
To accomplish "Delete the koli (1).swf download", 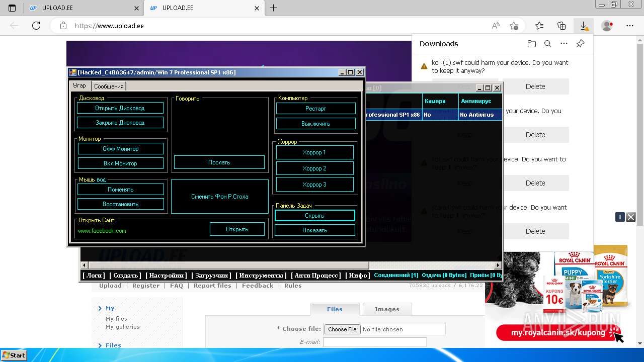I will pos(535,86).
